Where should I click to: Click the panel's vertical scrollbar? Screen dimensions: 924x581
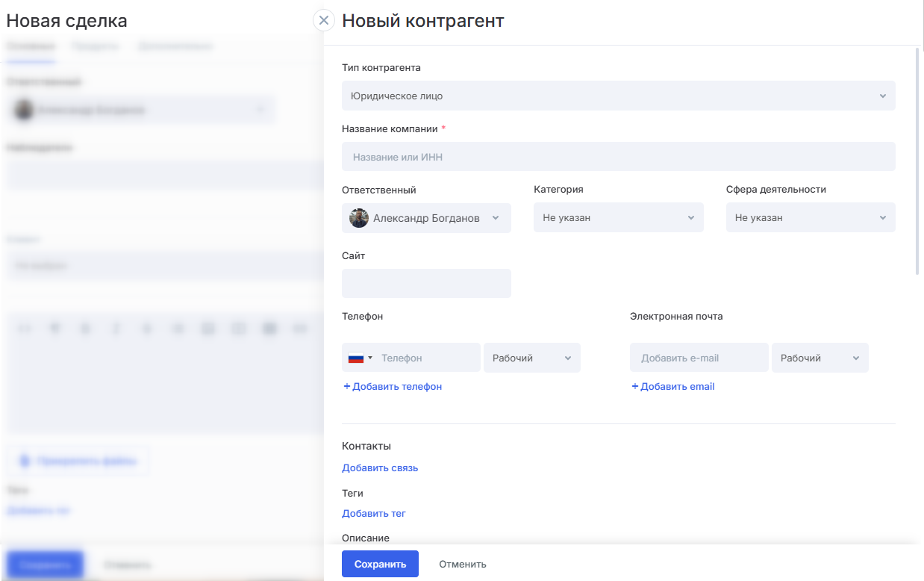coord(918,161)
